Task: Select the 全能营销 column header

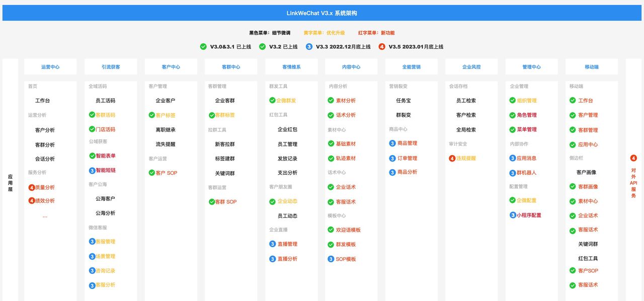Action: pyautogui.click(x=411, y=66)
